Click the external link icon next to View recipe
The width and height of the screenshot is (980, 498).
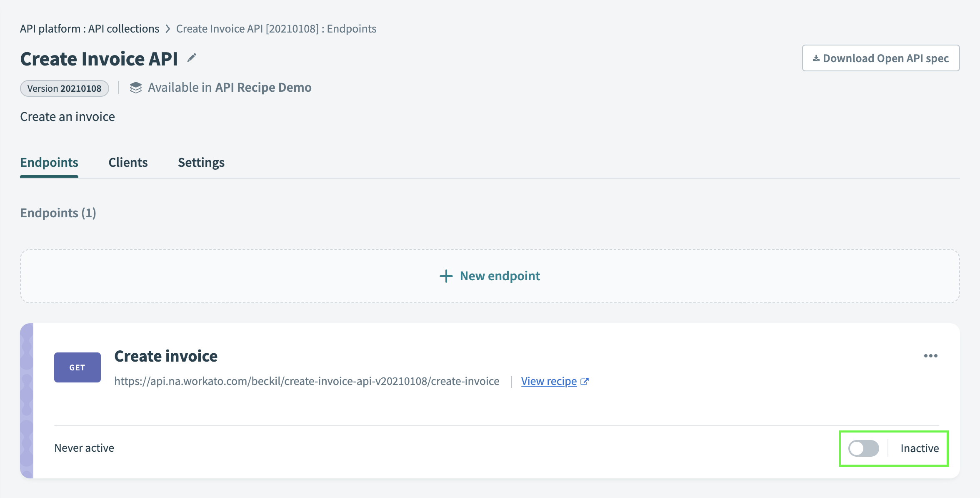585,381
